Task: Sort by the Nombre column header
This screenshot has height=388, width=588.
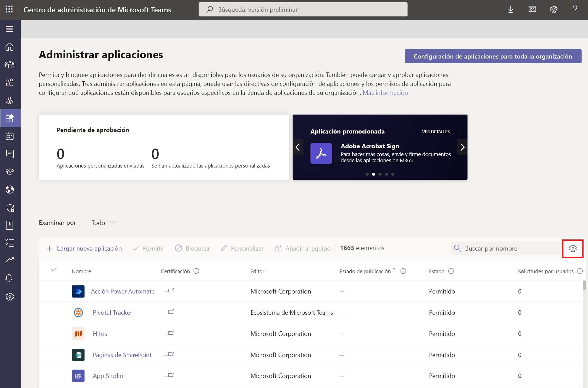Action: [x=81, y=271]
